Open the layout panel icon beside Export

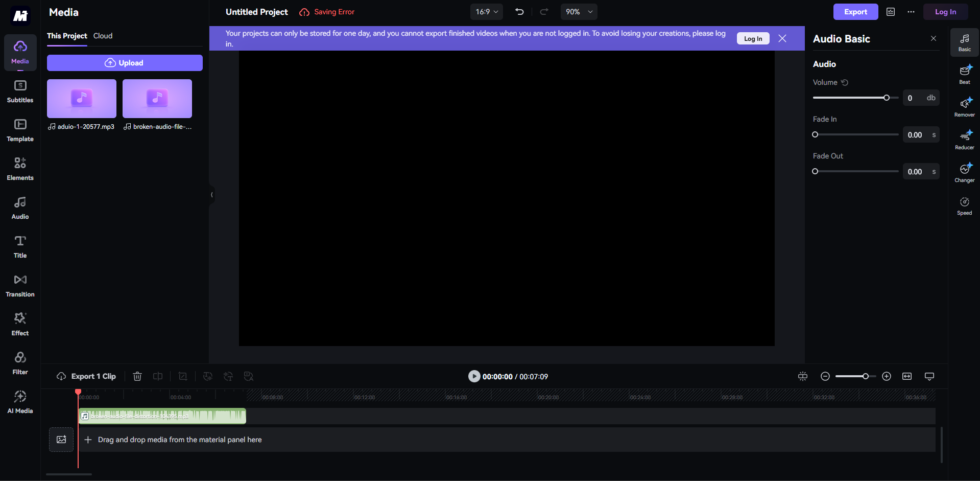(891, 12)
